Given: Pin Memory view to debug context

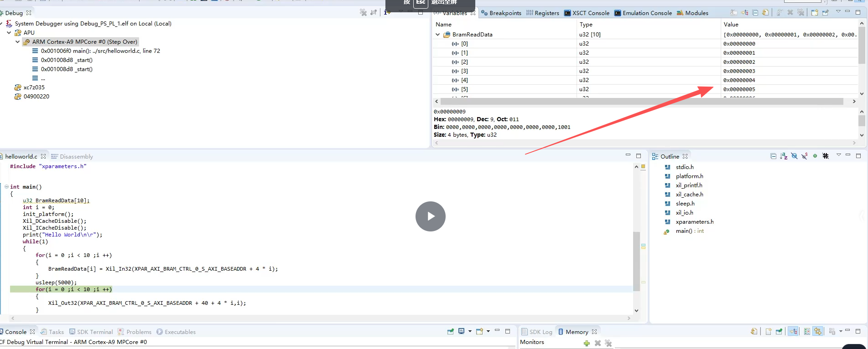Looking at the screenshot, I should coord(779,331).
